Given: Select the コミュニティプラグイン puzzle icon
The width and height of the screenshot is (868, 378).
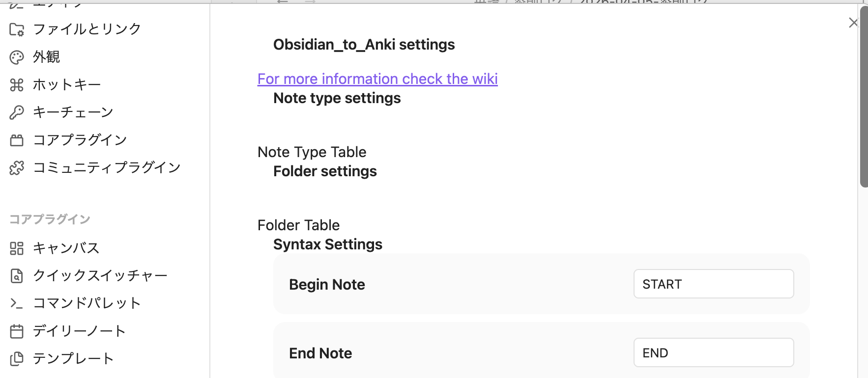Looking at the screenshot, I should pos(17,168).
